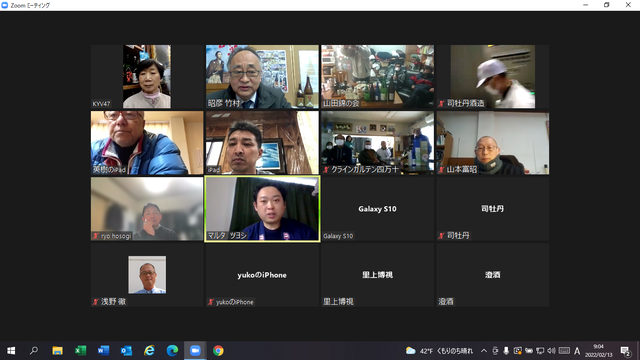
Task: Open Internet Explorer from the taskbar
Action: (x=149, y=351)
